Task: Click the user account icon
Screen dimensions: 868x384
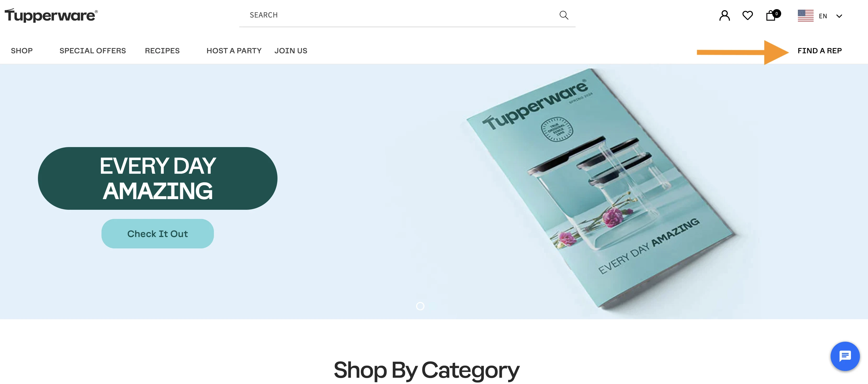Action: (x=724, y=15)
